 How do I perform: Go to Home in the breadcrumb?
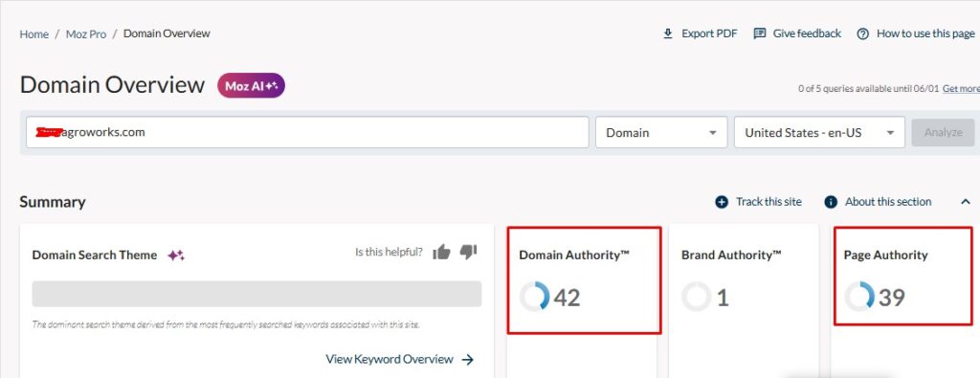tap(33, 34)
